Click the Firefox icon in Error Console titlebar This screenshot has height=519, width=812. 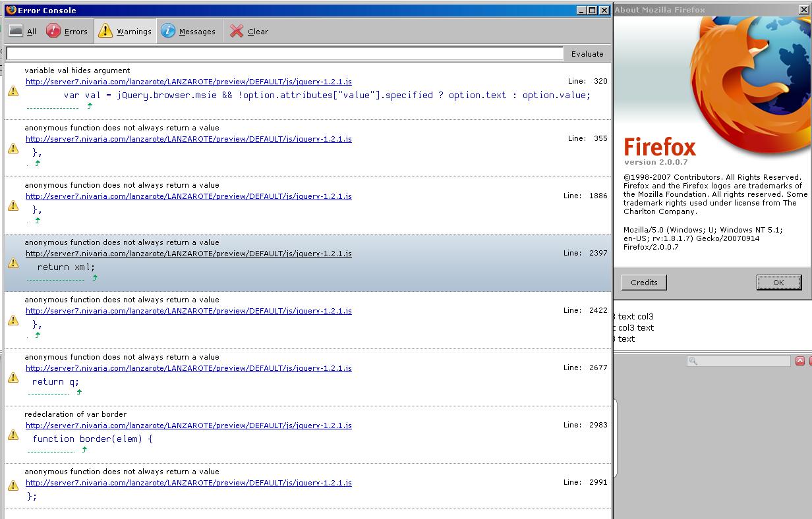(11, 10)
